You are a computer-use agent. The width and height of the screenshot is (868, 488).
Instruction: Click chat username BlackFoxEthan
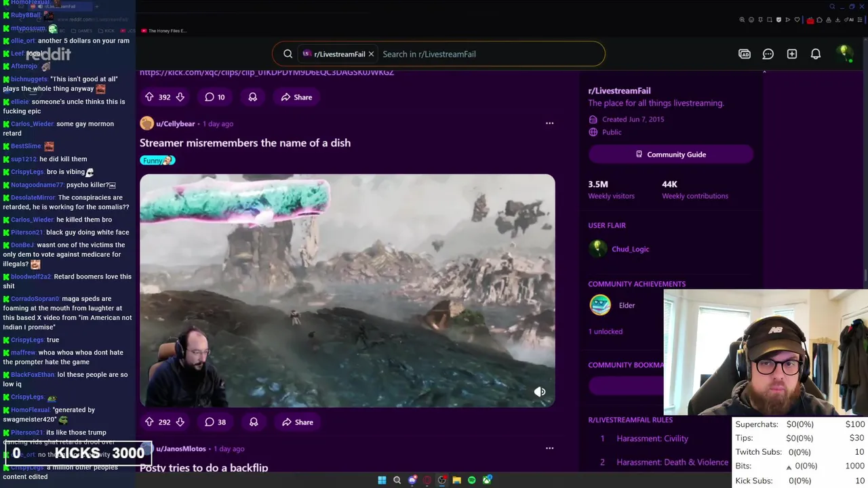(33, 374)
